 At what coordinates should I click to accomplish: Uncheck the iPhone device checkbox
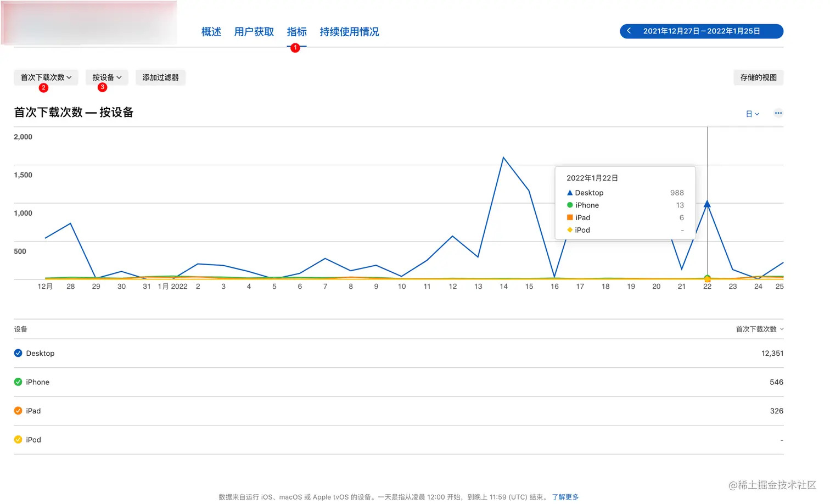[18, 382]
